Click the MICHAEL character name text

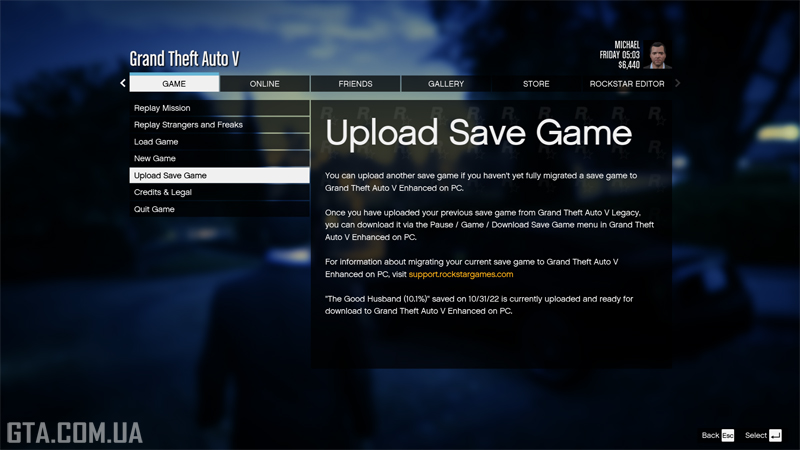click(627, 45)
